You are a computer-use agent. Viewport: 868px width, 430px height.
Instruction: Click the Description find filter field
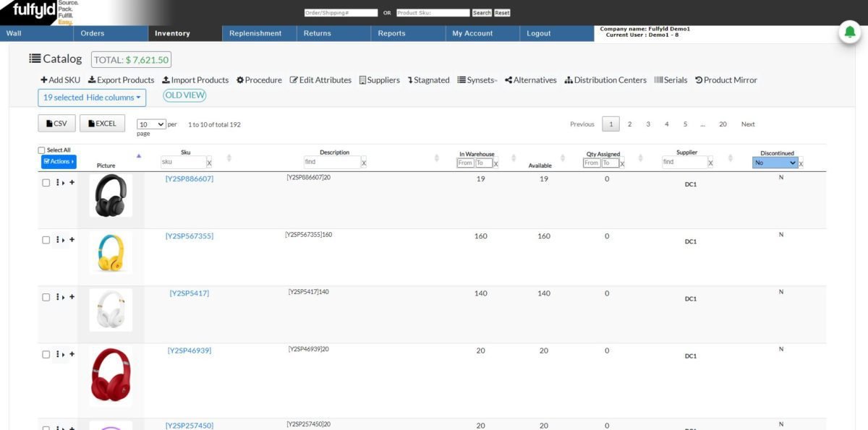point(332,163)
